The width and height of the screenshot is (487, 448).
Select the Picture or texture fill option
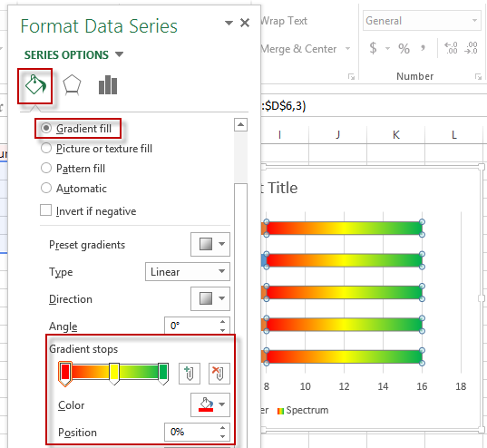(97, 149)
